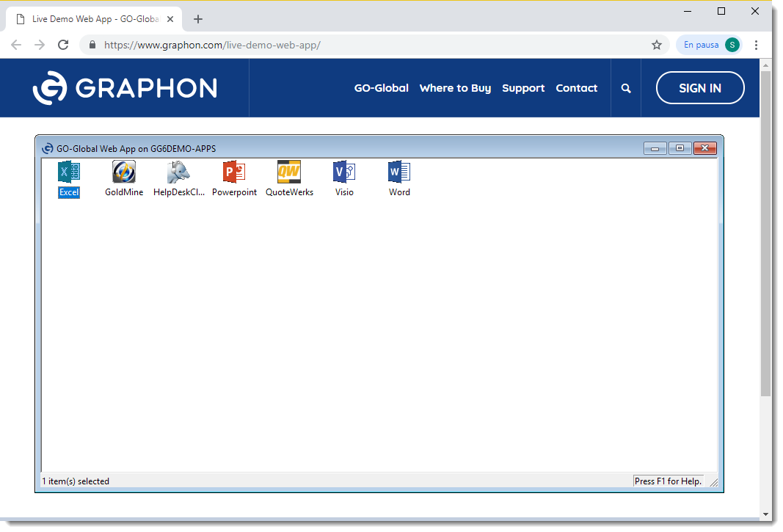Screen dimensions: 783x532
Task: Click the 'Press F1 for Help.' status text
Action: (668, 481)
